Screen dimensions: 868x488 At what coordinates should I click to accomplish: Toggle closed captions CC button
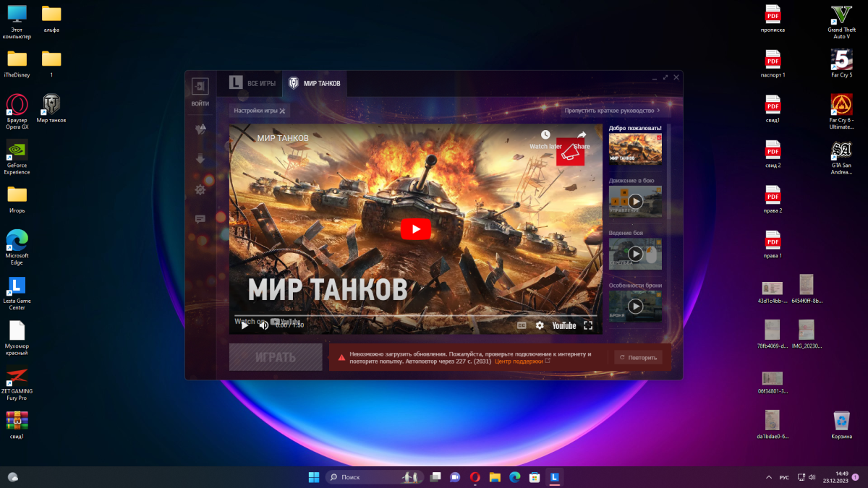(x=521, y=325)
